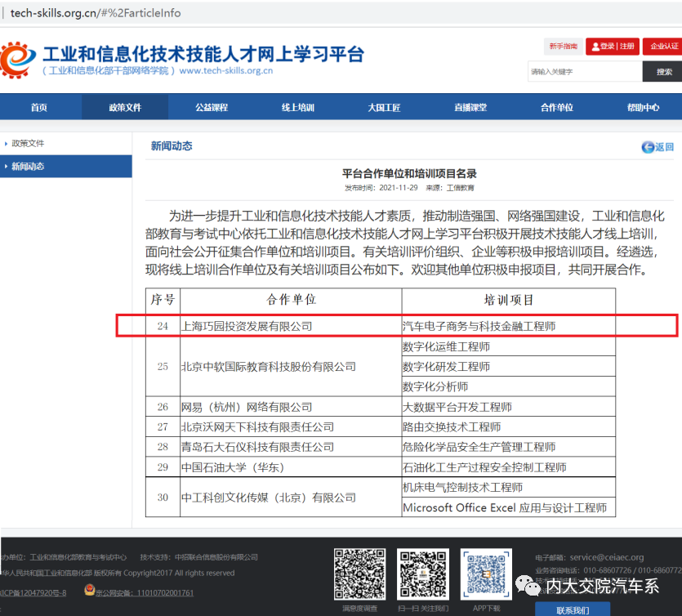Click the 北京中软国际教育科技股份有限公司 cell
The height and width of the screenshot is (616, 682).
coord(291,367)
